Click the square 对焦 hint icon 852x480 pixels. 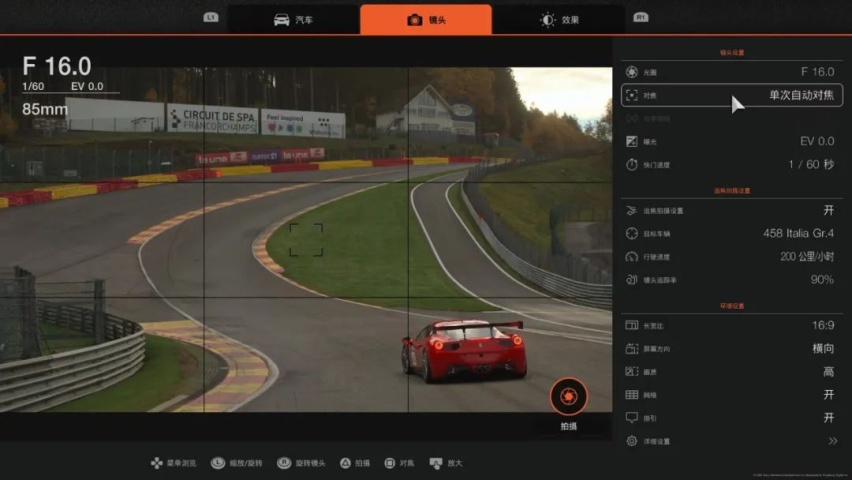click(389, 463)
